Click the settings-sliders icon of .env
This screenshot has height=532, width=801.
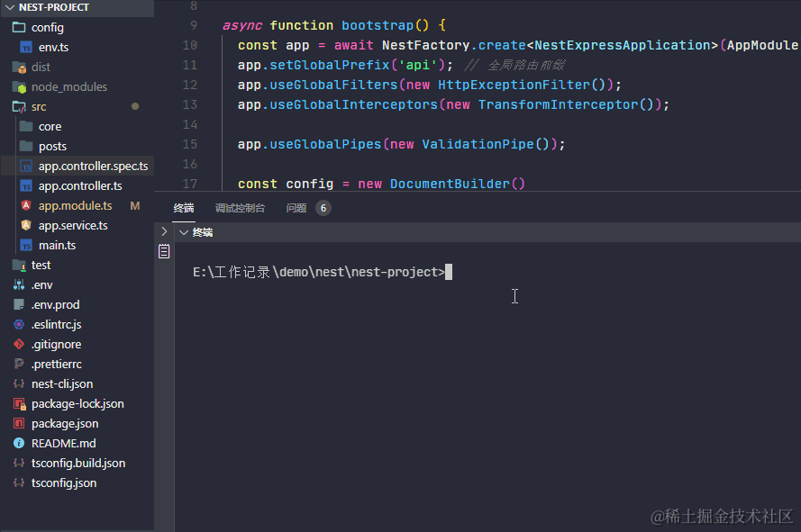click(19, 284)
